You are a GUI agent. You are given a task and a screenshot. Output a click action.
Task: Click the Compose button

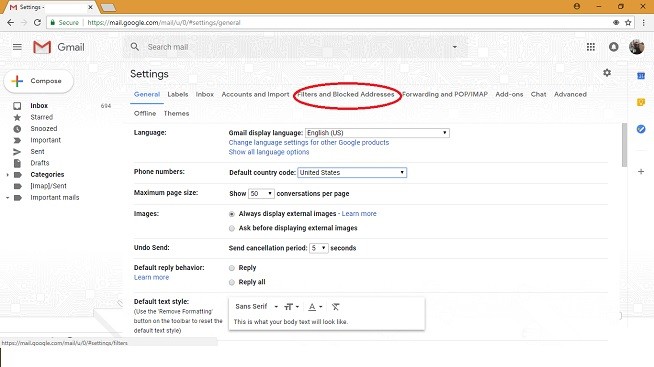(x=39, y=81)
